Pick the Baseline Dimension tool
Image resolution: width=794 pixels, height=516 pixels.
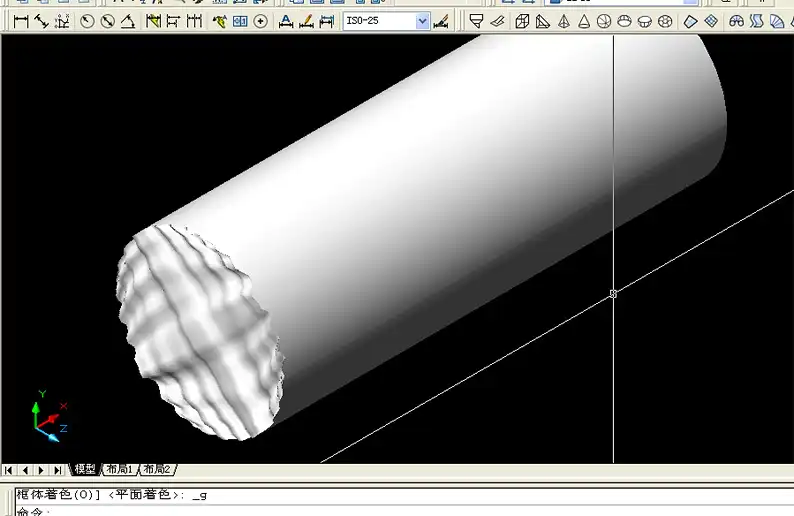coord(173,21)
